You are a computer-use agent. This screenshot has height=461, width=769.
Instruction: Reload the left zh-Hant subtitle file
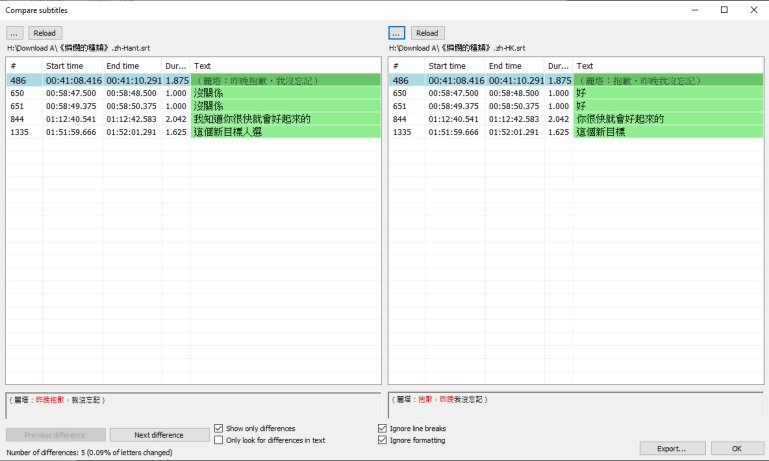click(x=45, y=33)
